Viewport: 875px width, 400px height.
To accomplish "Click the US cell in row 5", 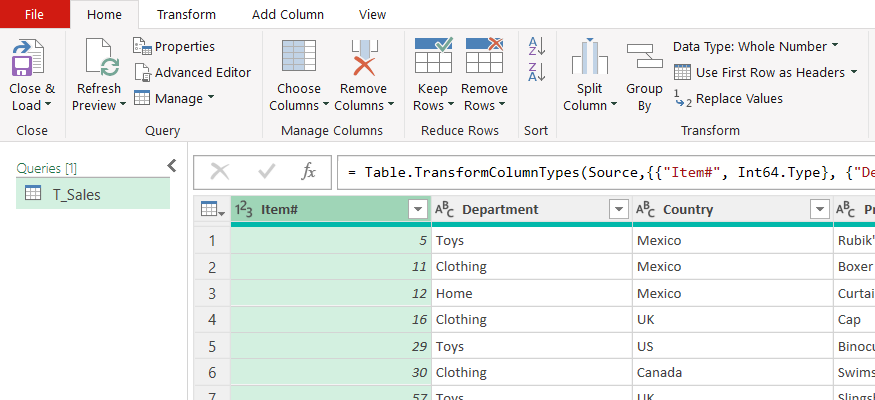I will coord(733,346).
